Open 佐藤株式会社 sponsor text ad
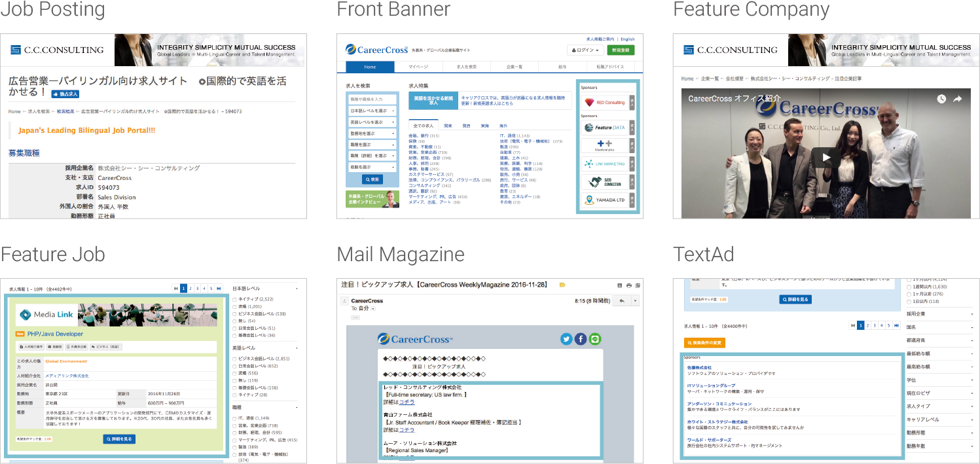 coord(699,368)
